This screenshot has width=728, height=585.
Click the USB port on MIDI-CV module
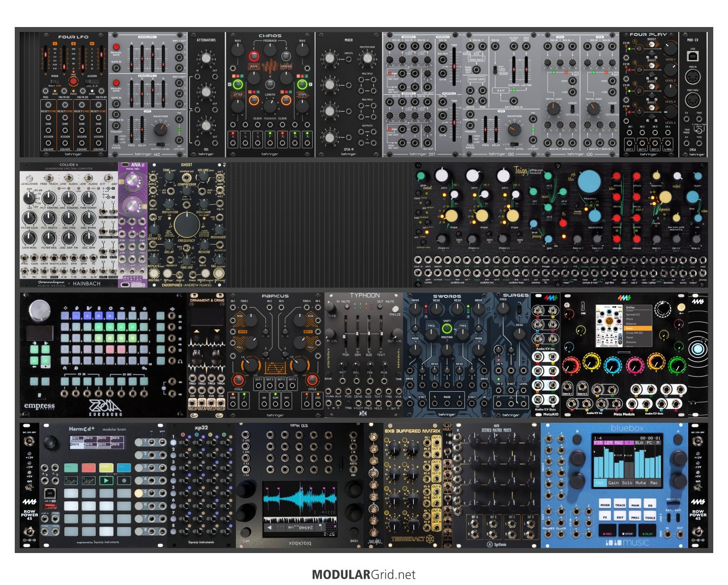click(x=693, y=56)
